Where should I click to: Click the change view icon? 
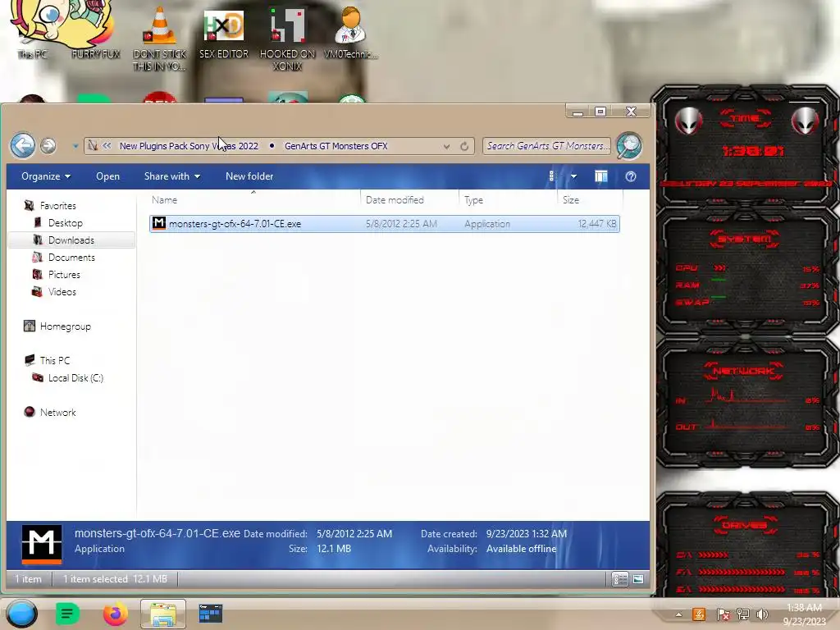coord(554,176)
